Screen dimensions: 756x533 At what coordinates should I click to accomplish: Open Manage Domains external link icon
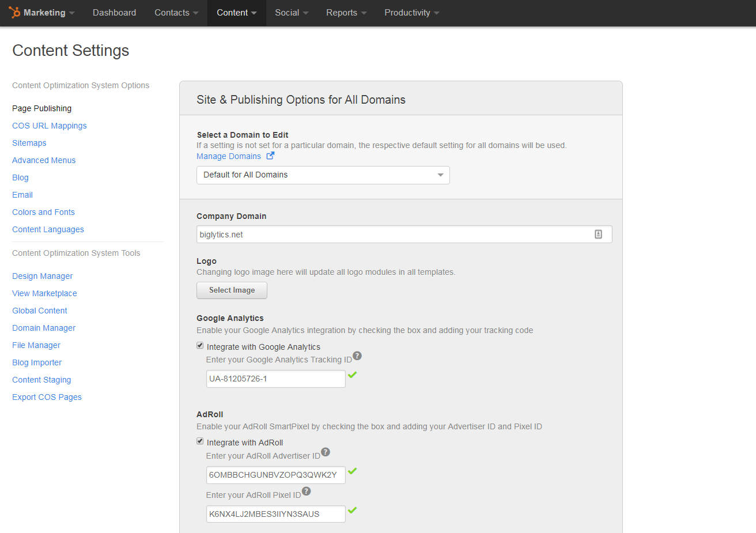[270, 156]
